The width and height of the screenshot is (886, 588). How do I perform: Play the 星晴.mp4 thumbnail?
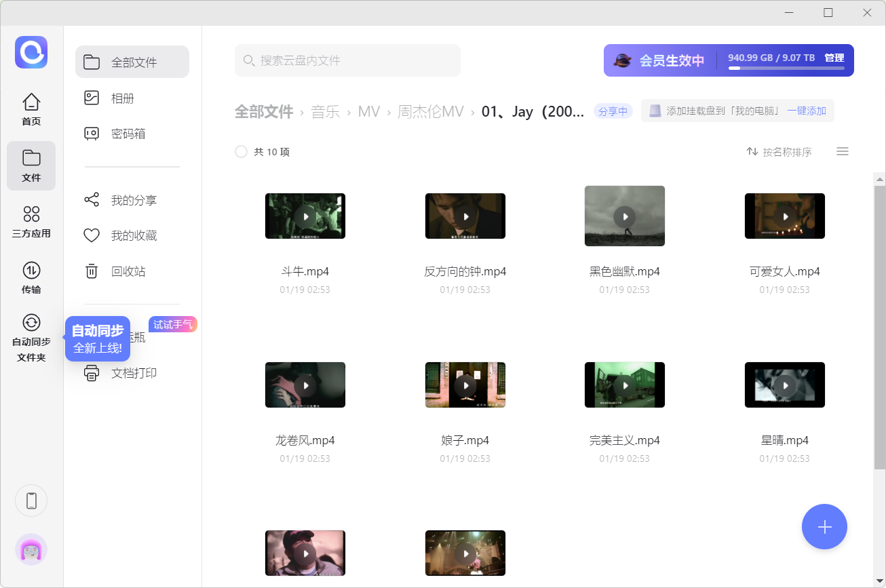[x=785, y=385]
